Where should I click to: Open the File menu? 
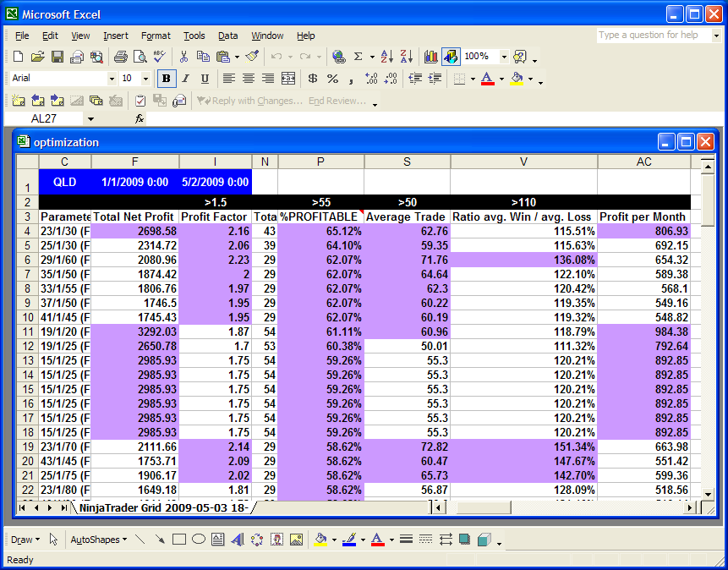coord(22,36)
